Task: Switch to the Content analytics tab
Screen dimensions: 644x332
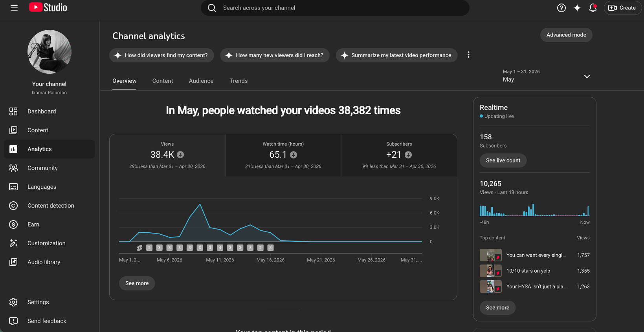Action: tap(163, 81)
